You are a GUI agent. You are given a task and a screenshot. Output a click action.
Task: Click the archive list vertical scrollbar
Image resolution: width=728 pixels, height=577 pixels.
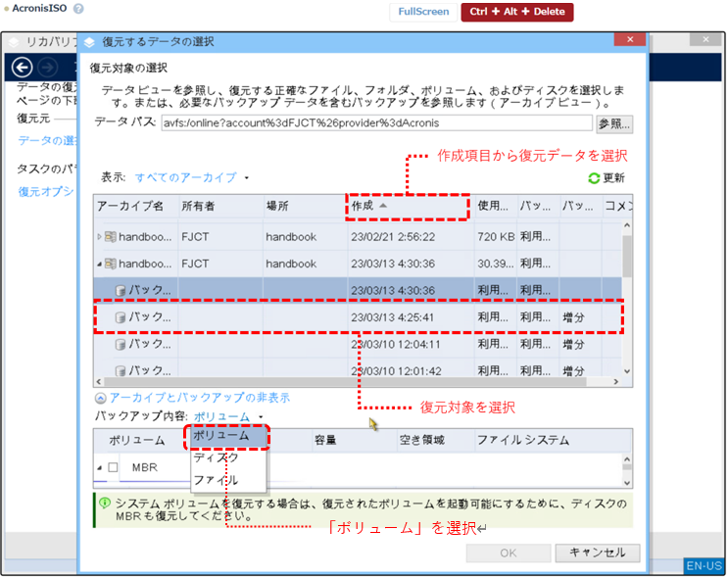click(x=627, y=294)
